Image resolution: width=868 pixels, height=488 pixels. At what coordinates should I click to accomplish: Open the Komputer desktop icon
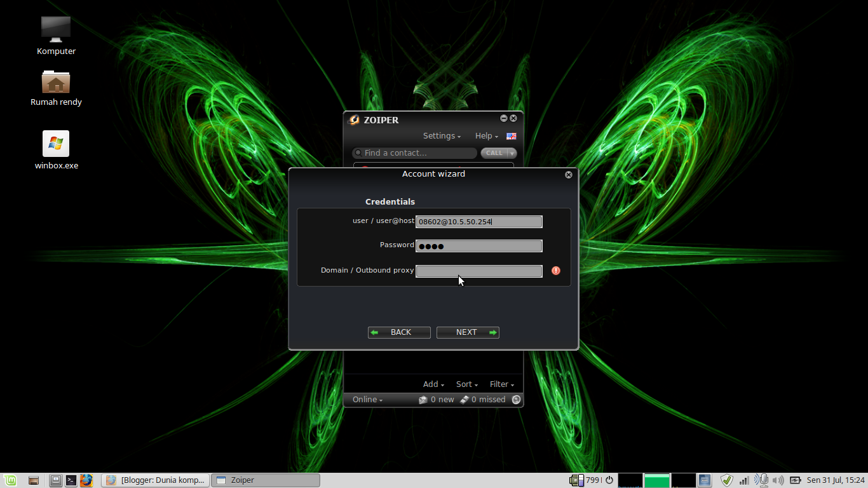point(56,36)
